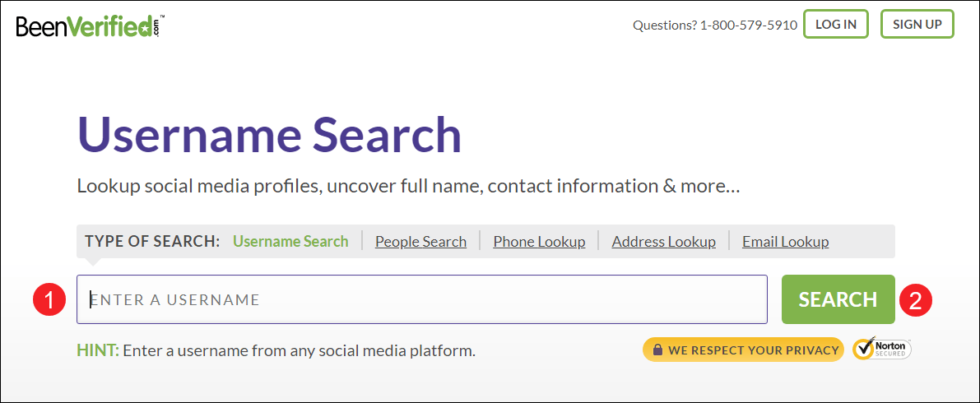Click the green SEARCH button
The width and height of the screenshot is (980, 403).
[x=838, y=299]
